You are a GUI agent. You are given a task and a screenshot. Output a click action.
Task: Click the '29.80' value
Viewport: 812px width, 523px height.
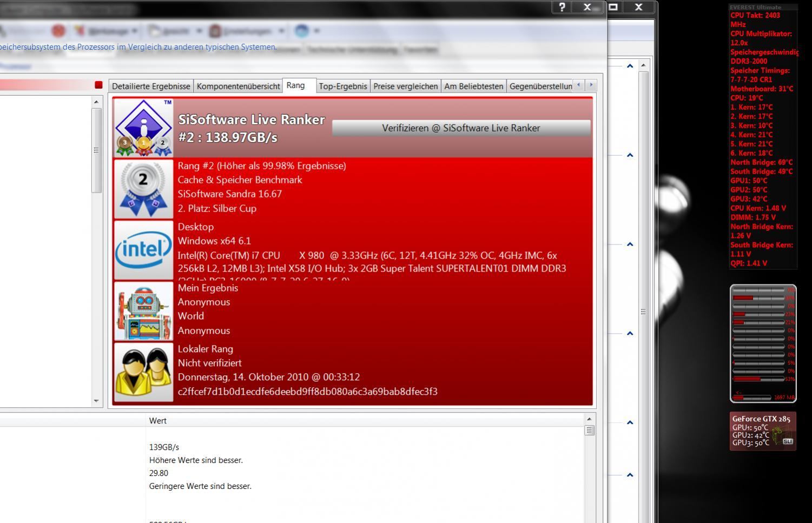(x=159, y=473)
